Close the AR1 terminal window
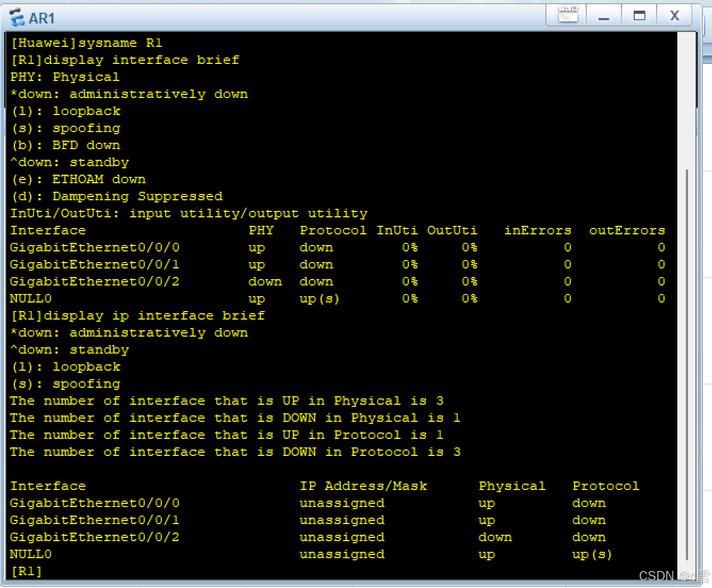The image size is (712, 588). 674,15
